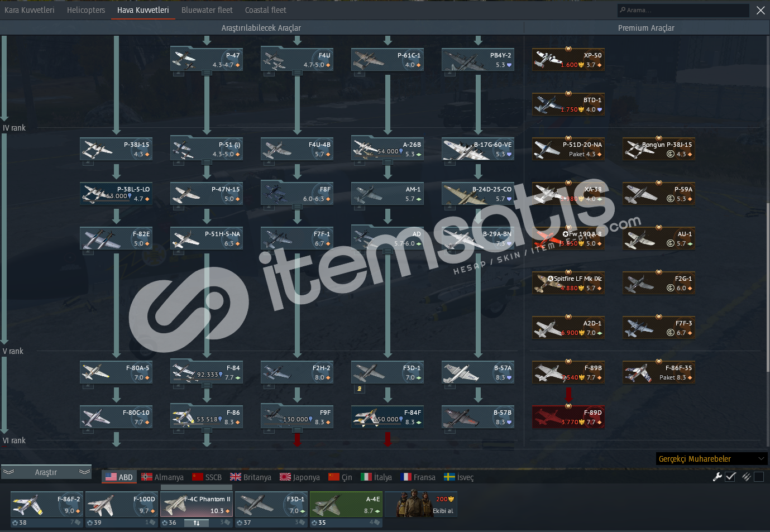770x532 pixels.
Task: Open the Bluewater fleet tab
Action: [207, 10]
